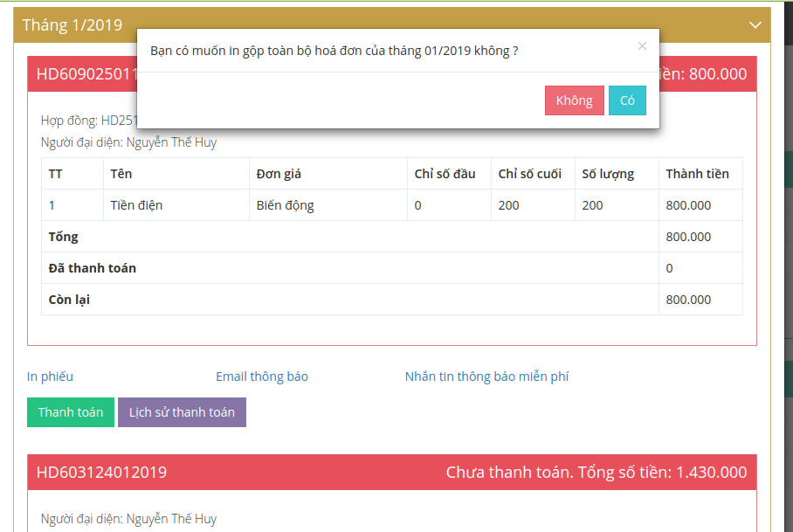Image resolution: width=793 pixels, height=532 pixels.
Task: Click the Chỉ số cuối column header
Action: (x=529, y=174)
